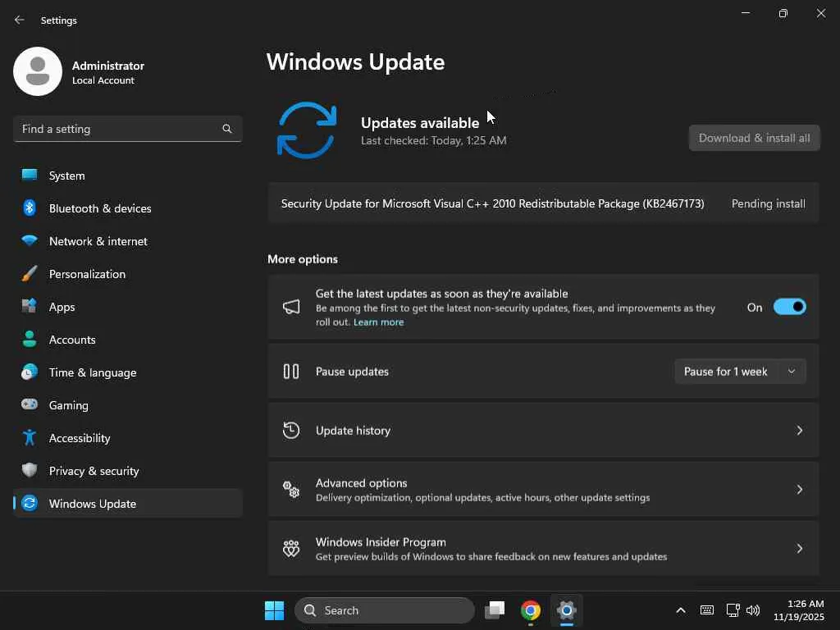
Task: Click the back arrow in Settings header
Action: 20,20
